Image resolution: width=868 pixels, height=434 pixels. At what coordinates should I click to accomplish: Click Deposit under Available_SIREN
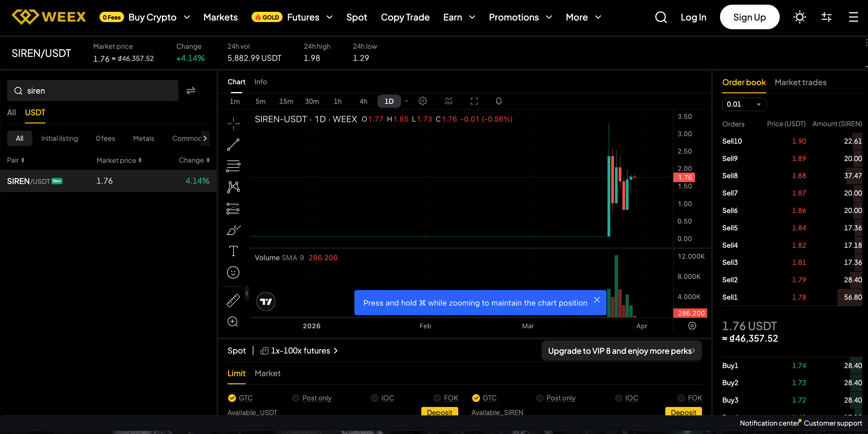(x=683, y=412)
